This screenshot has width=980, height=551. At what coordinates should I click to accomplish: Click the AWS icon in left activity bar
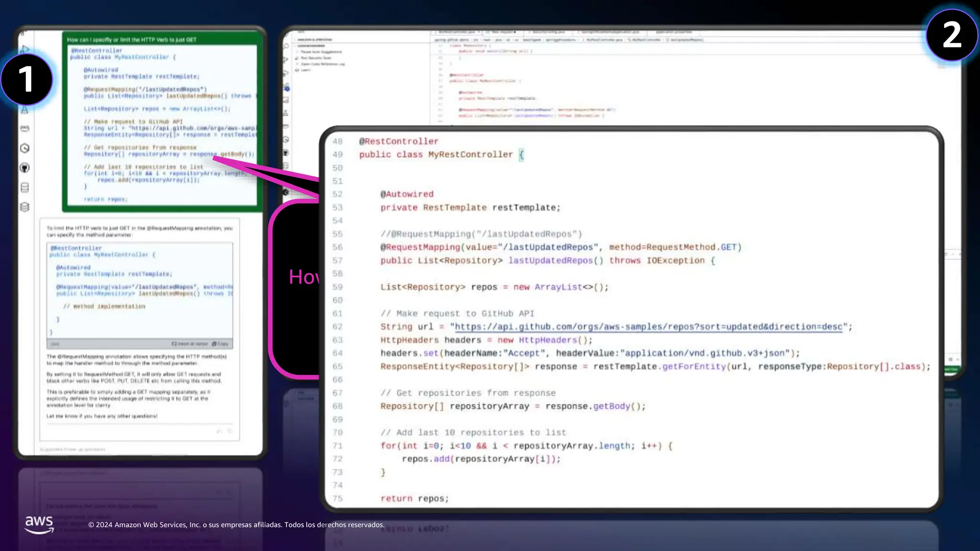[25, 128]
